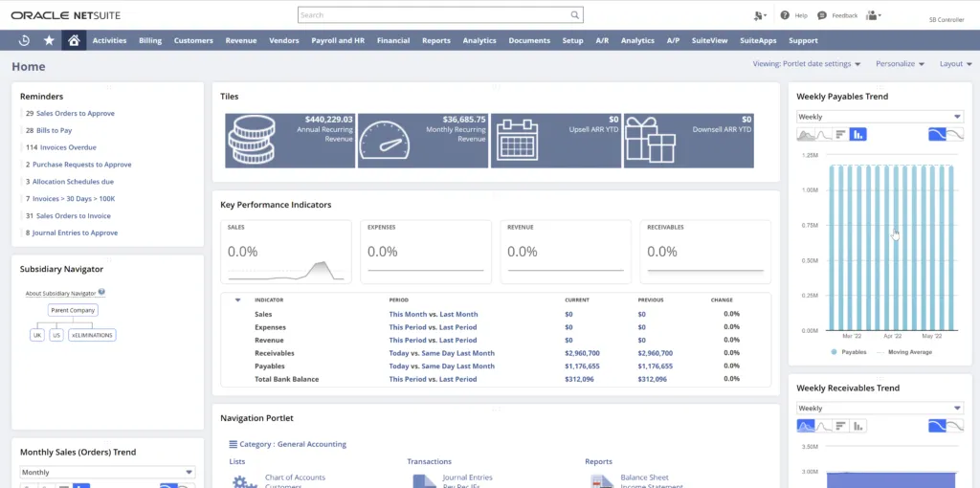This screenshot has width=980, height=488.
Task: Open the Personalize dropdown
Action: 900,64
